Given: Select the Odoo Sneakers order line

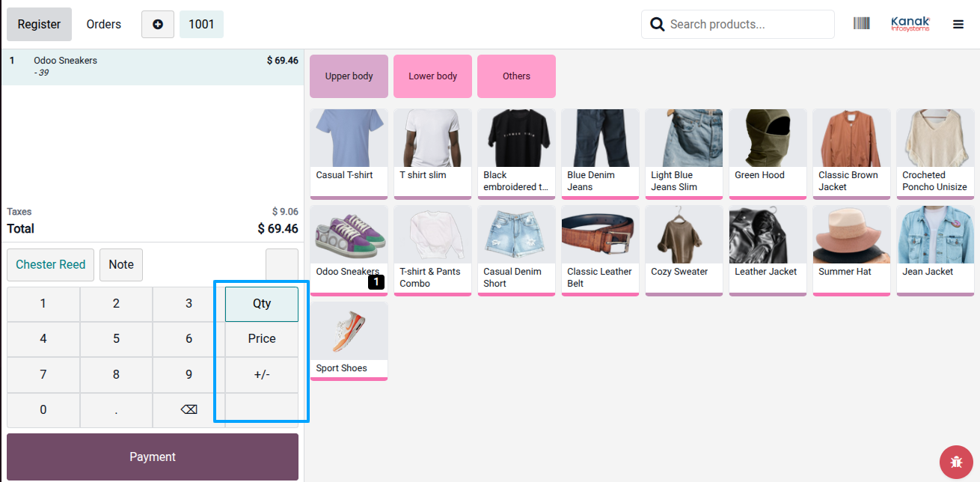Looking at the screenshot, I should pyautogui.click(x=152, y=67).
